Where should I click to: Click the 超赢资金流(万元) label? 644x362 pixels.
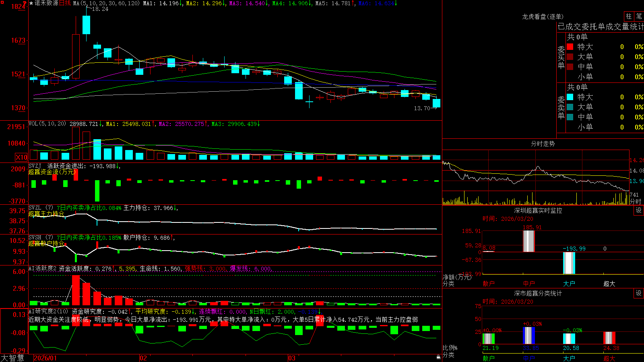click(52, 172)
